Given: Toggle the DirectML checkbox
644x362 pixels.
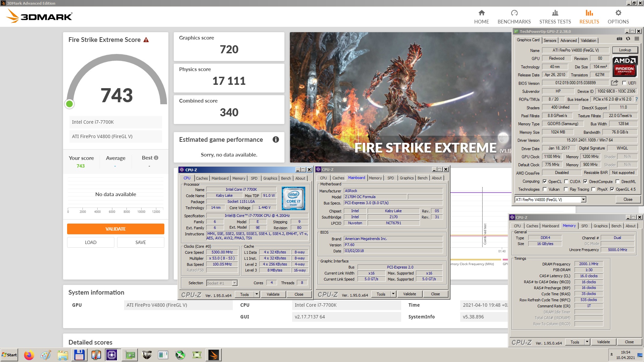Looking at the screenshot, I should pos(618,181).
